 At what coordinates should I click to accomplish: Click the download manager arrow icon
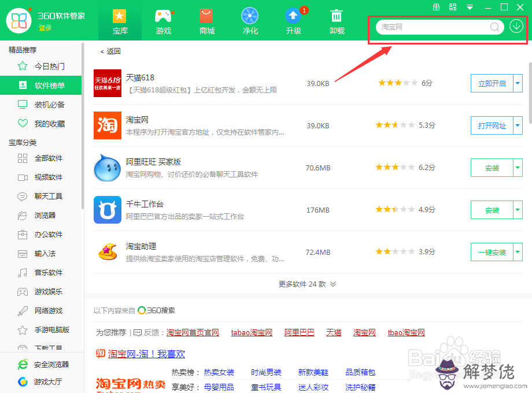(516, 27)
